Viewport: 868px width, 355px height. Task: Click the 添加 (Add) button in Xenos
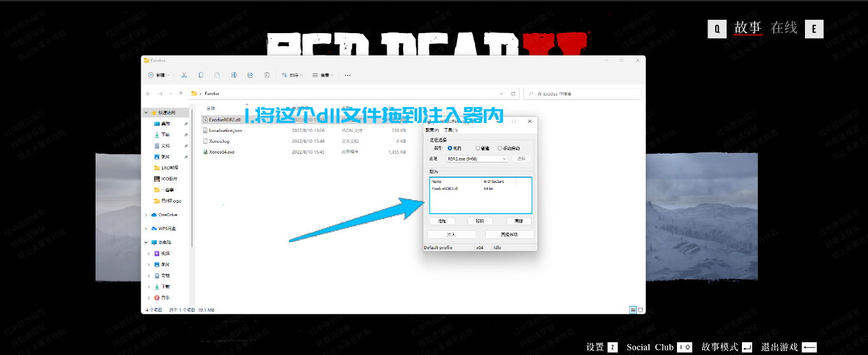click(442, 221)
